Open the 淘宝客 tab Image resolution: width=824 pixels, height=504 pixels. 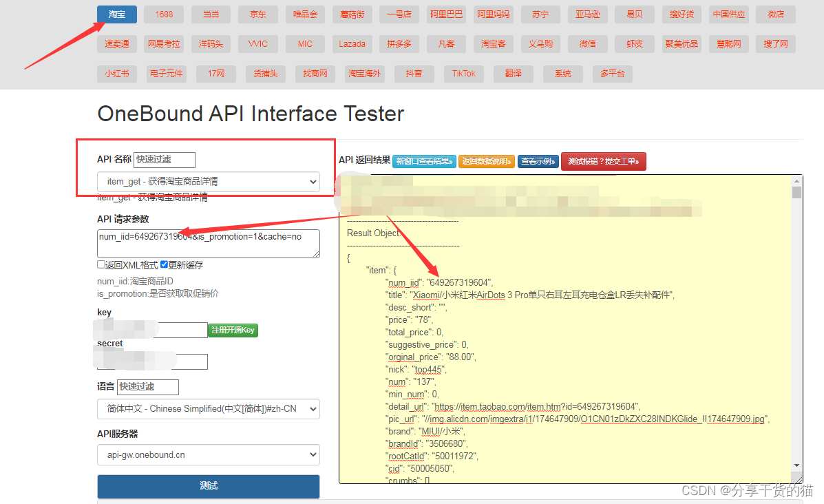coord(493,43)
